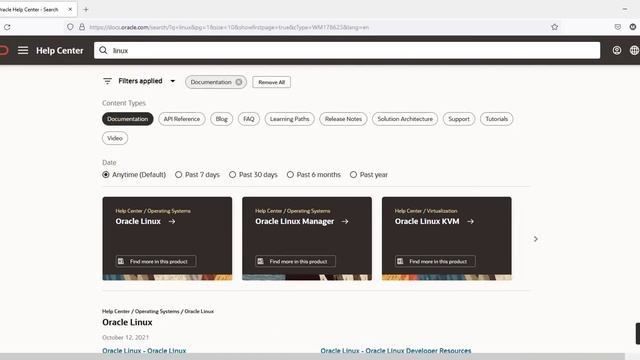The width and height of the screenshot is (640, 360).
Task: Toggle Release Notes content type
Action: tap(343, 119)
